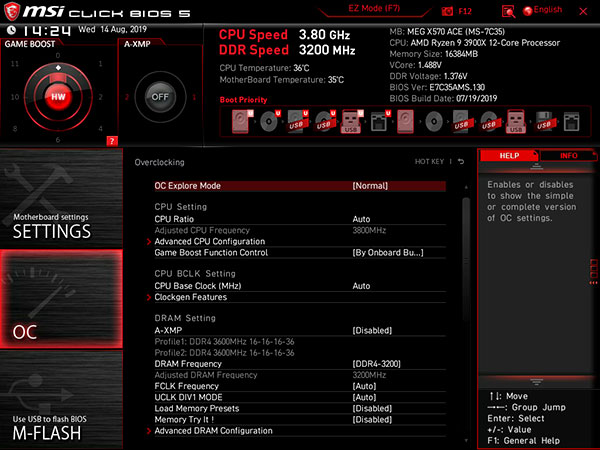Viewport: 600px width, 450px height.
Task: Open the BIOS search magnifier icon
Action: [508, 12]
